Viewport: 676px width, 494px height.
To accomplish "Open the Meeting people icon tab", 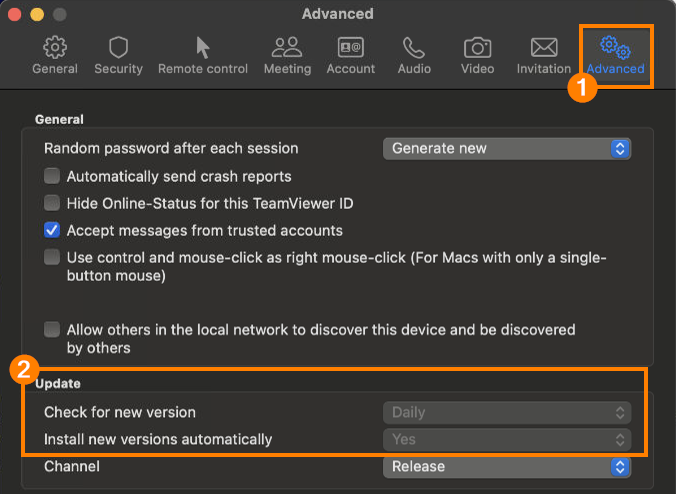I will click(x=287, y=47).
